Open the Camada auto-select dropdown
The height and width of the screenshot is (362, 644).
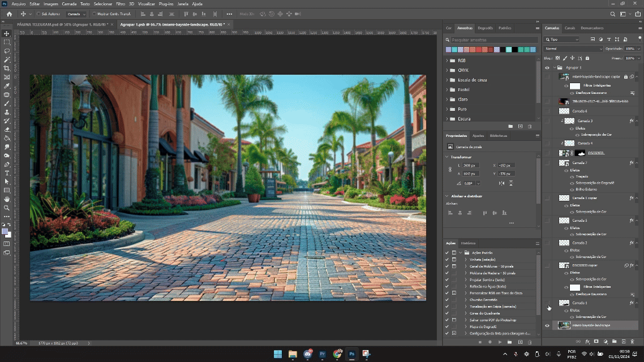(76, 14)
